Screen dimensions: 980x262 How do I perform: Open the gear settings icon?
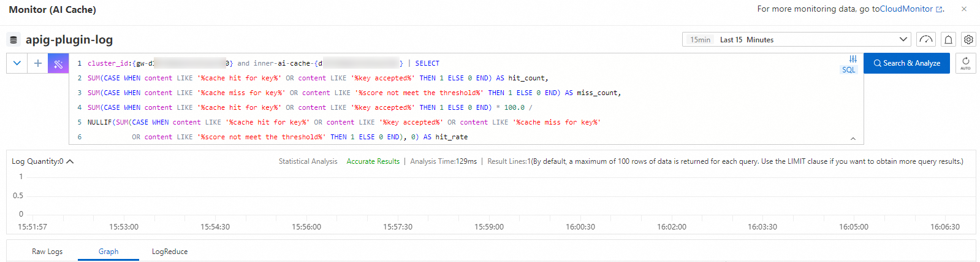(x=968, y=40)
